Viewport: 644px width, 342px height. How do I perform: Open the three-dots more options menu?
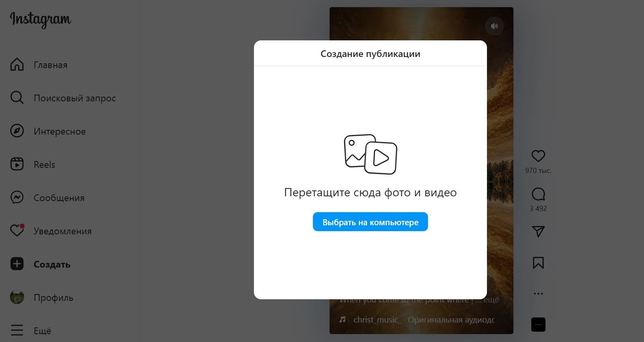tap(538, 294)
